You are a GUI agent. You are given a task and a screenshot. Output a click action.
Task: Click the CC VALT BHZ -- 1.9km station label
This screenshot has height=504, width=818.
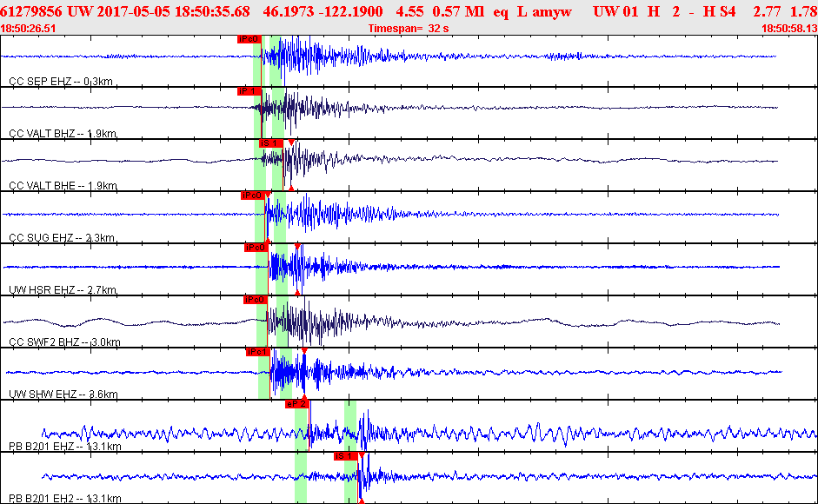pyautogui.click(x=63, y=134)
